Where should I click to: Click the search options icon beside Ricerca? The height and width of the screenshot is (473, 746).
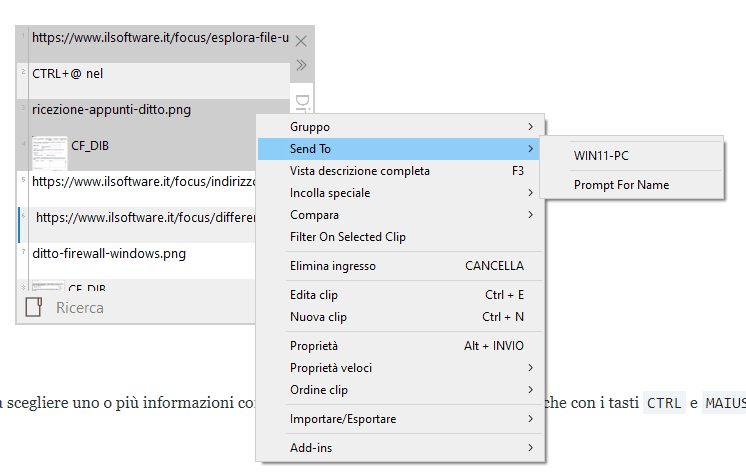pyautogui.click(x=34, y=308)
